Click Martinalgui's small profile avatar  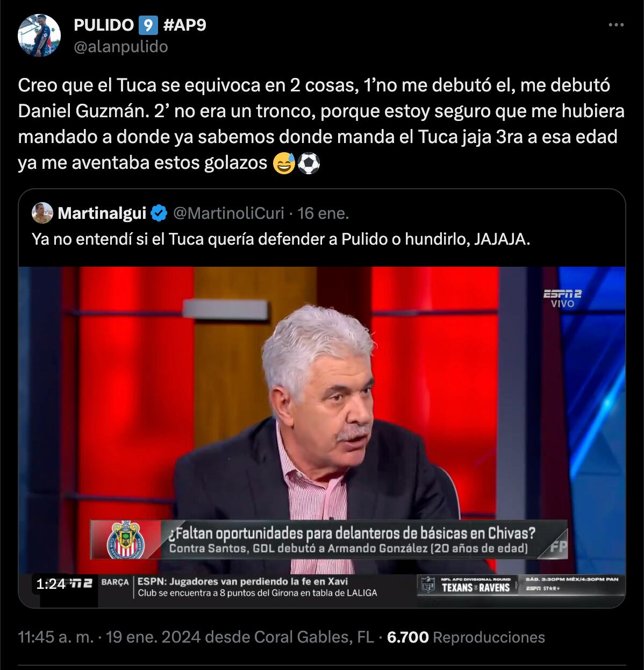point(42,213)
